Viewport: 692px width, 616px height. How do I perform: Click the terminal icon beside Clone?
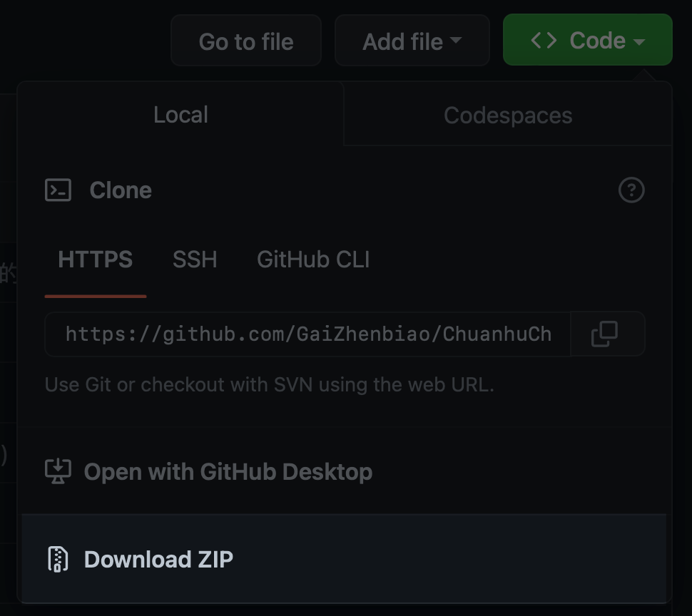58,190
